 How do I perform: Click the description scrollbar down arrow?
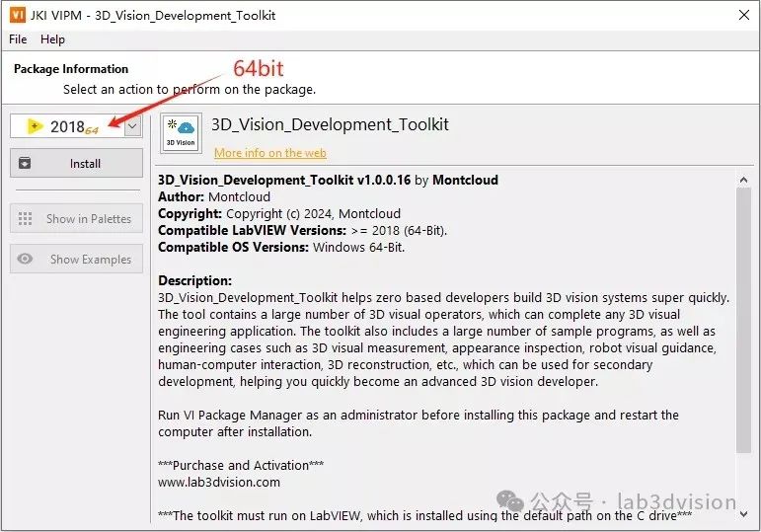(x=743, y=513)
